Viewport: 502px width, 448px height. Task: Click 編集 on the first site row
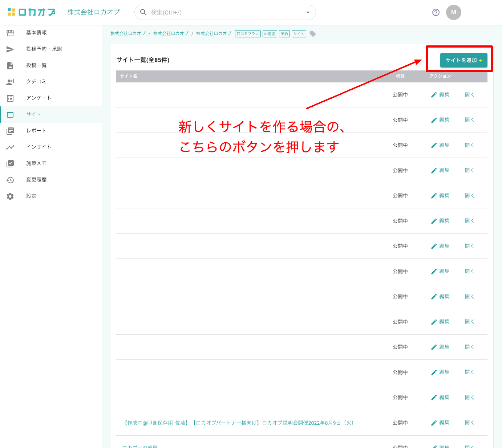tap(440, 95)
